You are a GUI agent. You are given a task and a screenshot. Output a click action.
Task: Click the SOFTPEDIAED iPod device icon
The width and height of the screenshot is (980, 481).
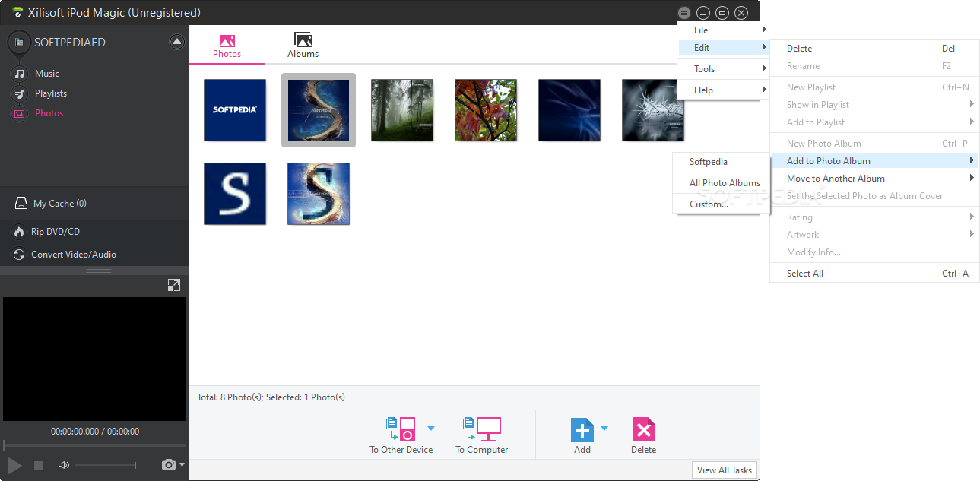pyautogui.click(x=18, y=43)
